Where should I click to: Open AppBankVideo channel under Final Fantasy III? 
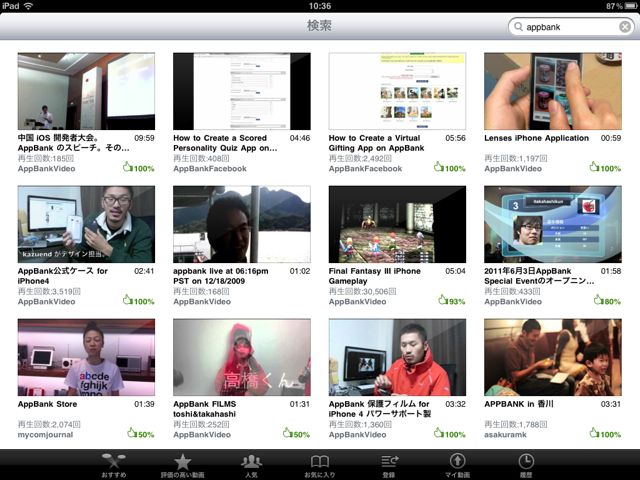(358, 302)
